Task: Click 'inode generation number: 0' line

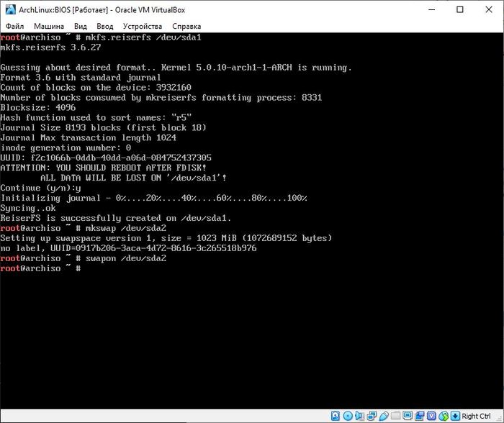Action: point(66,147)
